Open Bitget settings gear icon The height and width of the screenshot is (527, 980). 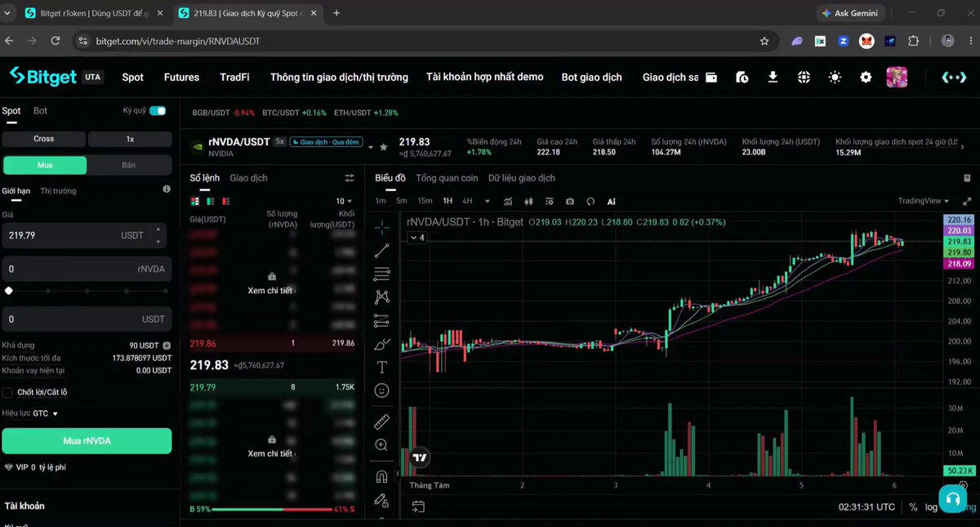866,77
